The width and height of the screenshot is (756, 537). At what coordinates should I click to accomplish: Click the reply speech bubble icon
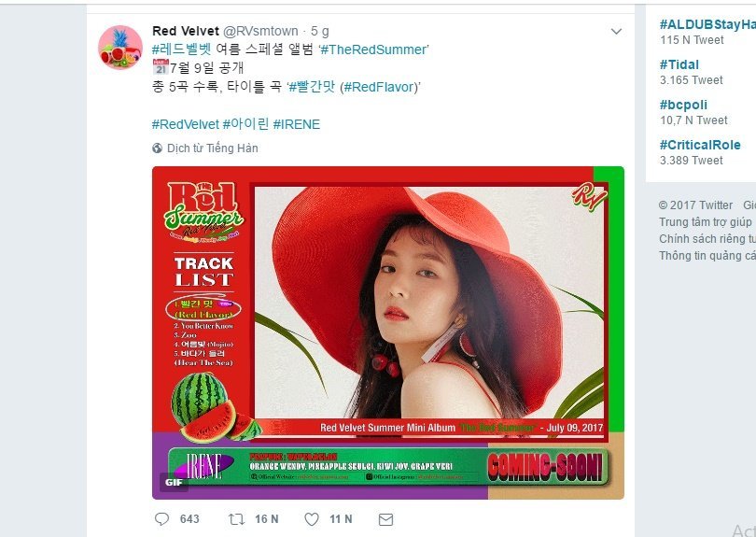(x=162, y=519)
